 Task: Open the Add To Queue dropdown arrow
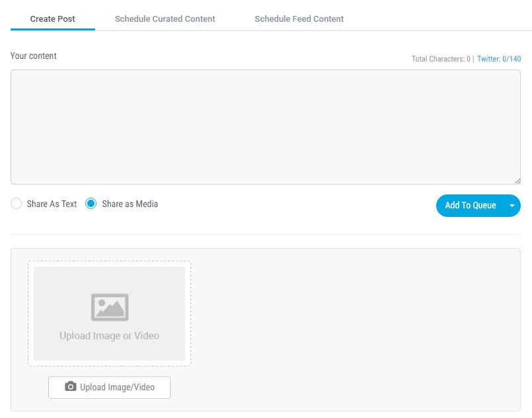pos(512,206)
